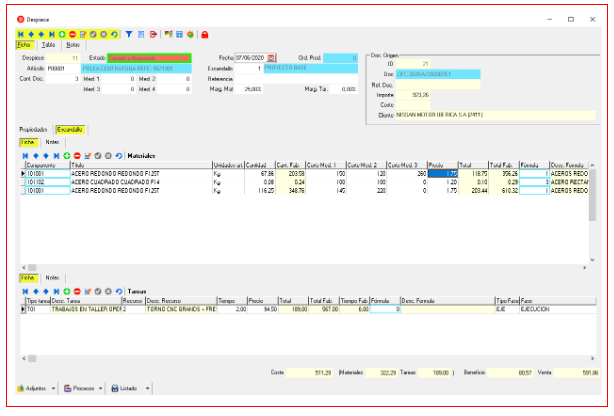The height and width of the screenshot is (416, 614).
Task: Select the Escandallo tab
Action: [70, 130]
